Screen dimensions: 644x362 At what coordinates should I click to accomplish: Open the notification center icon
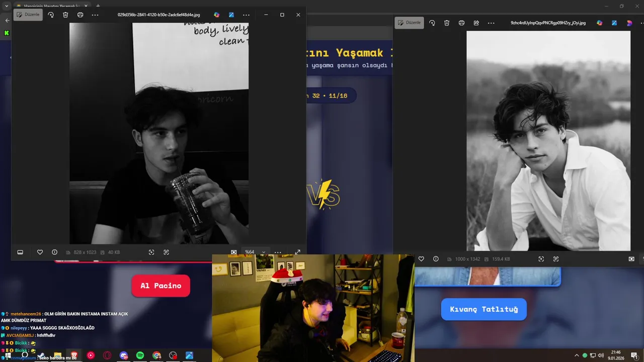[x=634, y=355]
